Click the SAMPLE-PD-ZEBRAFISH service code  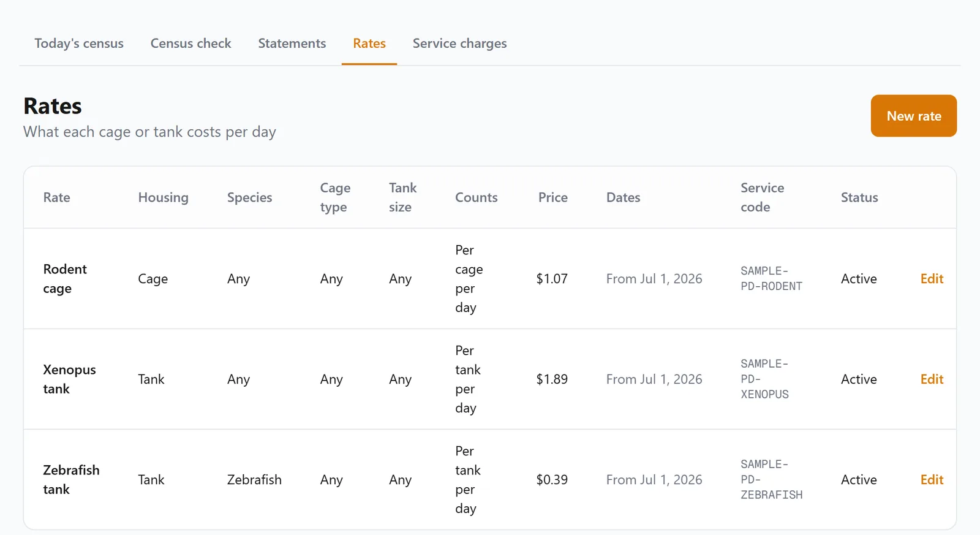[x=771, y=480]
